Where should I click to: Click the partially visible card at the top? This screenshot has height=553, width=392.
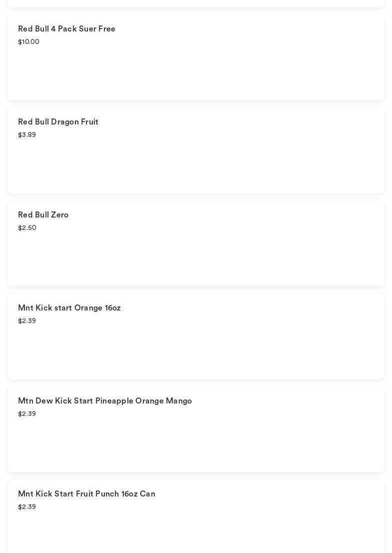coord(196,3)
